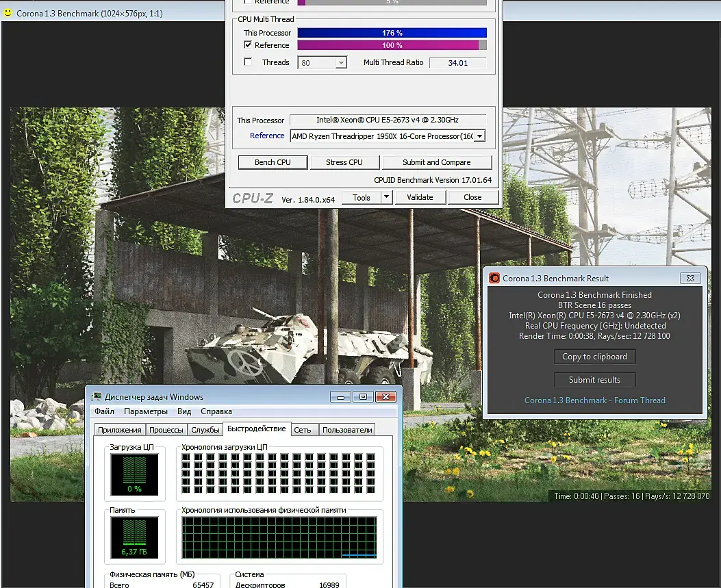This screenshot has width=721, height=588.
Task: Open the arrow dropdown next to Tools
Action: 386,197
